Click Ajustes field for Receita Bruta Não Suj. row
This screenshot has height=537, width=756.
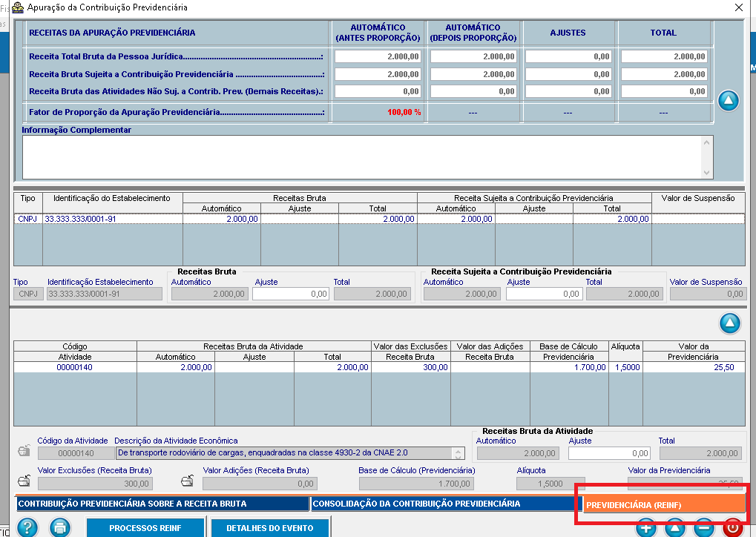(x=568, y=91)
